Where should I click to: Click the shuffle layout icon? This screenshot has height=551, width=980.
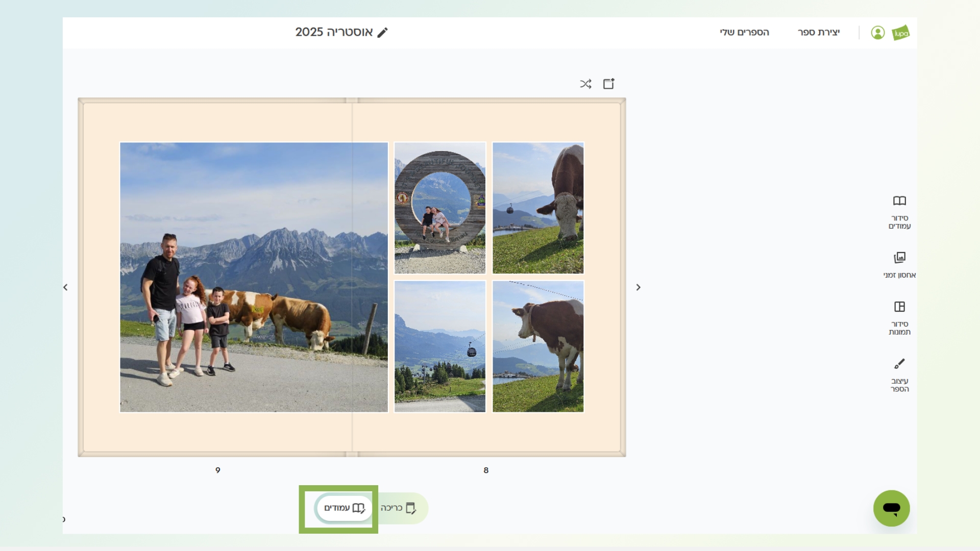585,84
